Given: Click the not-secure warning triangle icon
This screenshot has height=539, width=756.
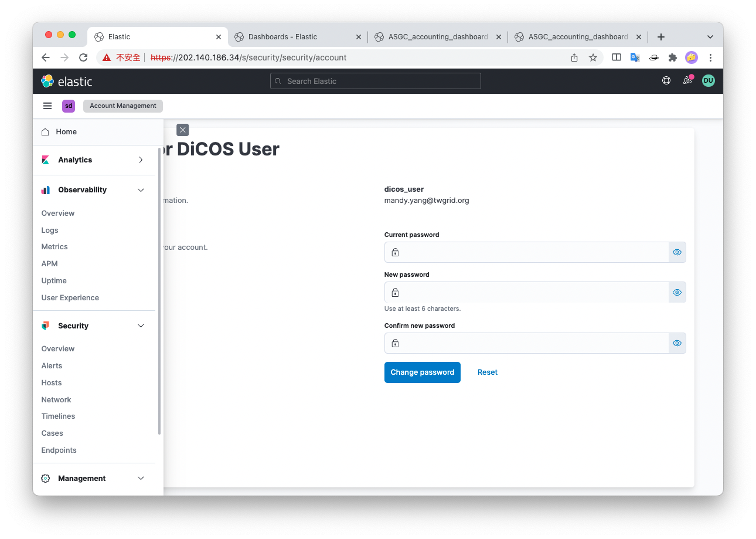Looking at the screenshot, I should (x=107, y=57).
